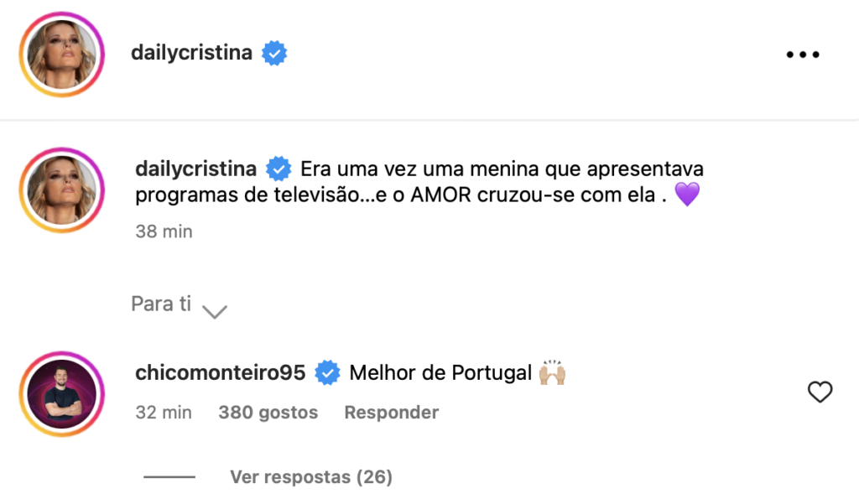Click dailycristina's avatar beside the caption
The width and height of the screenshot is (859, 504).
point(61,190)
